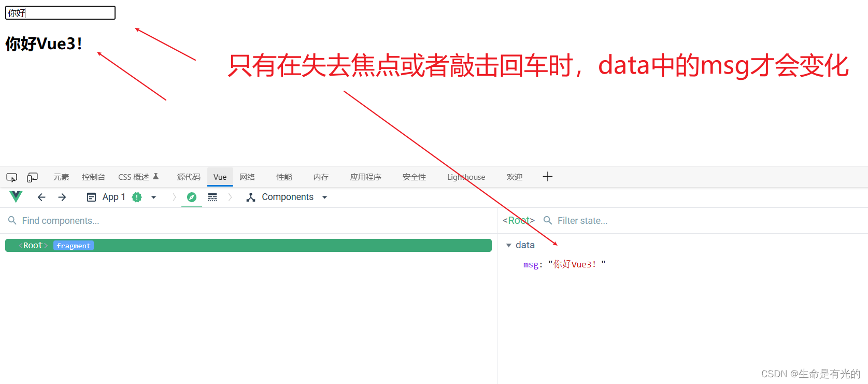Click the inspect element picker icon
The width and height of the screenshot is (868, 384).
11,177
